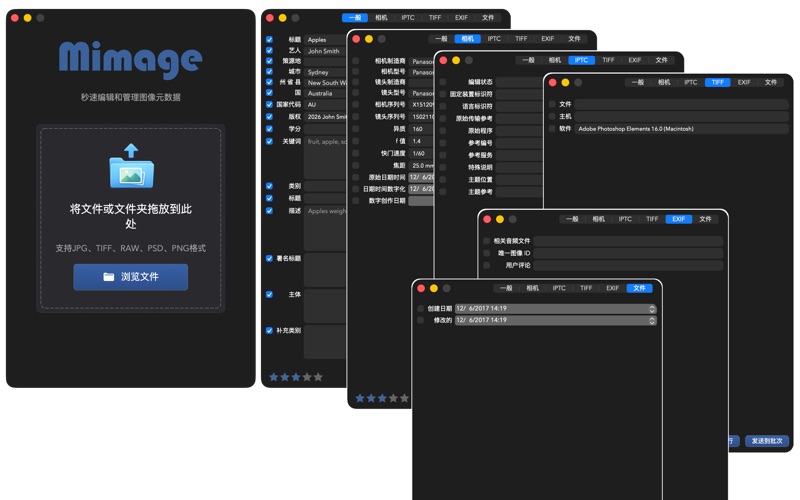
Task: Set two-star rating in the 相机 window
Action: tap(371, 398)
